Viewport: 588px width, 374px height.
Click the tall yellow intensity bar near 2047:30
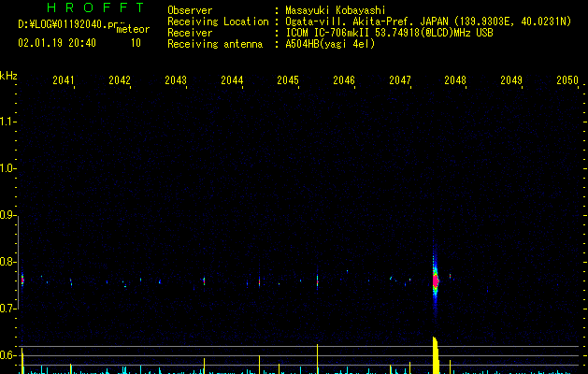pos(436,355)
